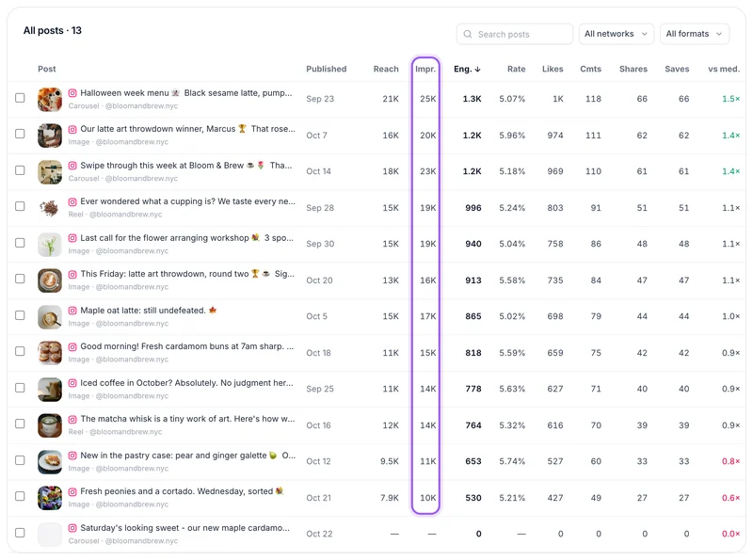Screen dimensions: 753x560
Task: Open latte art throwdown winner thumbnail
Action: pos(50,136)
